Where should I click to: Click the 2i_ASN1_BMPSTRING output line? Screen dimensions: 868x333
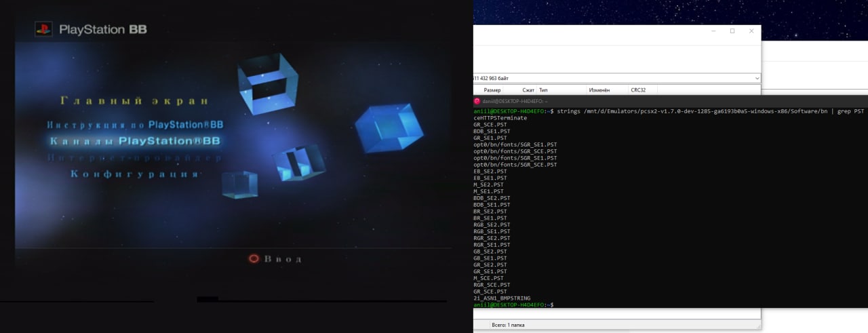point(502,298)
